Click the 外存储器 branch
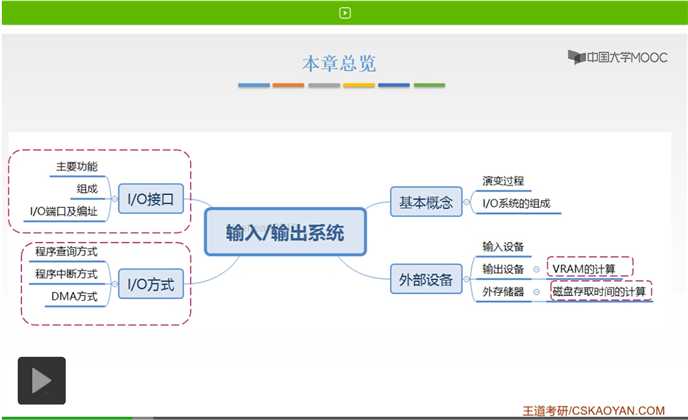Viewport: 688px width, 420px height. (503, 291)
